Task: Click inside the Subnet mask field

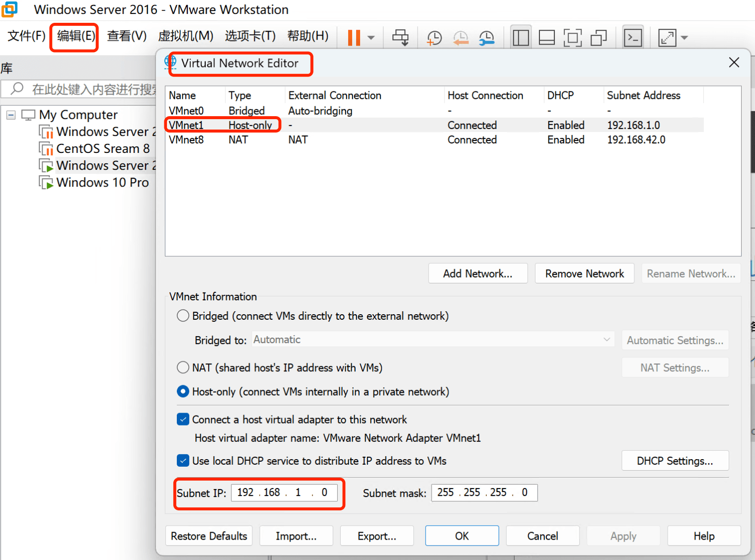Action: [484, 492]
